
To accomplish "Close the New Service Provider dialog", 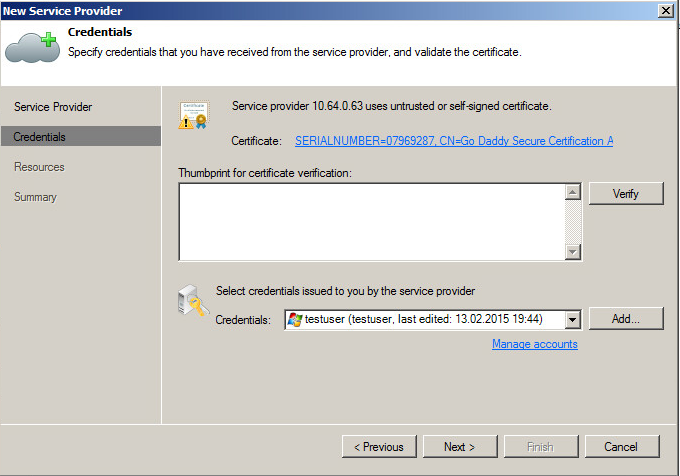I will (666, 9).
